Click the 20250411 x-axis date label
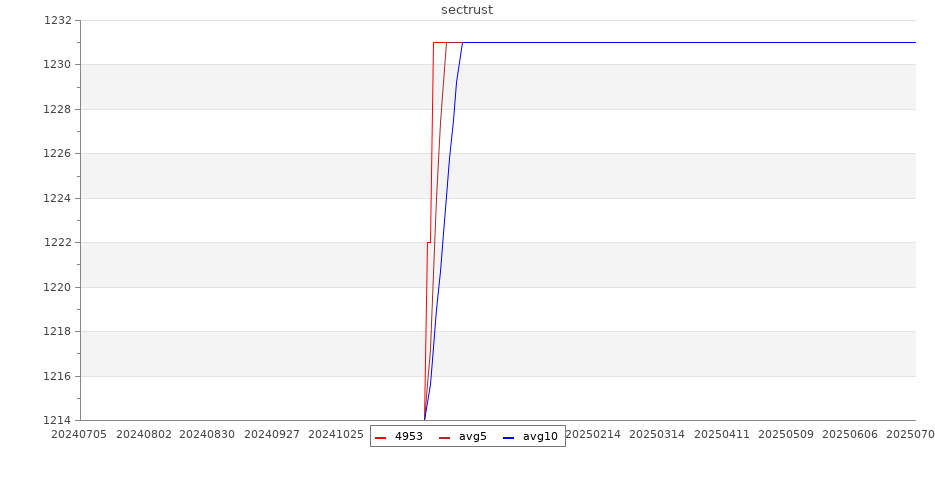The height and width of the screenshot is (500, 935). point(721,435)
